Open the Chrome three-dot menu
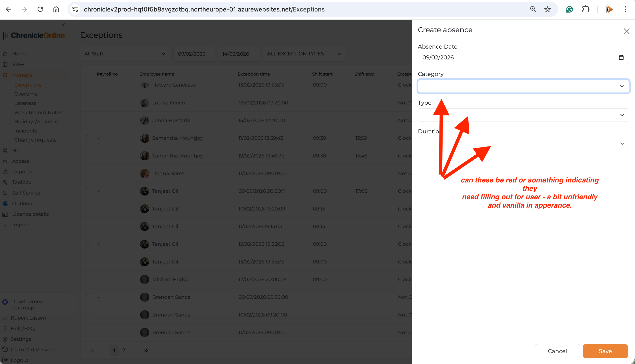The height and width of the screenshot is (364, 635). point(625,9)
